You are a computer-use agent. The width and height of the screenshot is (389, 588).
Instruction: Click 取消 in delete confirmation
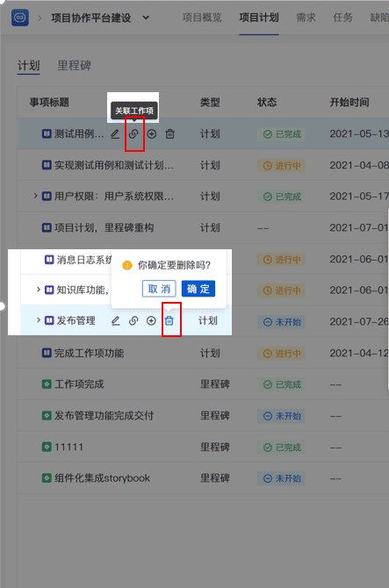159,289
